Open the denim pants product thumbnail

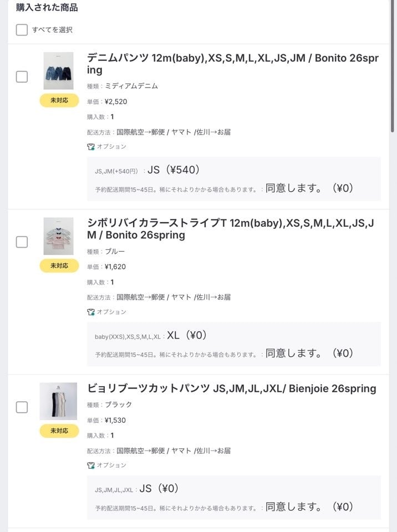point(58,71)
